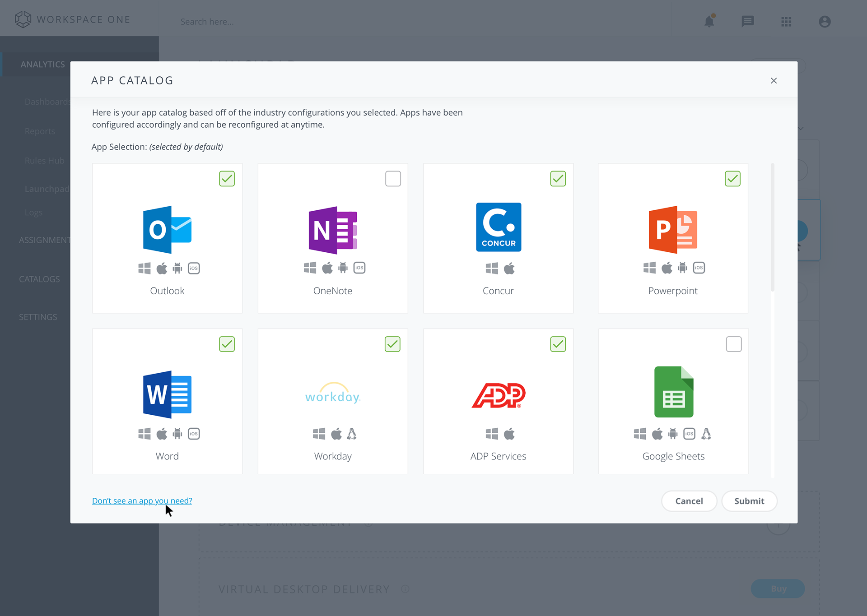Click the Cancel button
867x616 pixels.
689,501
